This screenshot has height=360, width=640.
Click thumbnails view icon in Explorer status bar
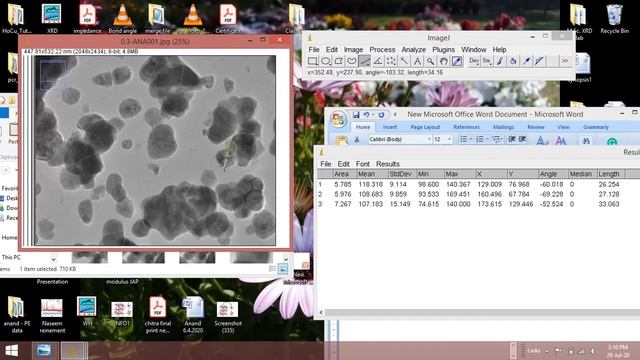pyautogui.click(x=283, y=269)
